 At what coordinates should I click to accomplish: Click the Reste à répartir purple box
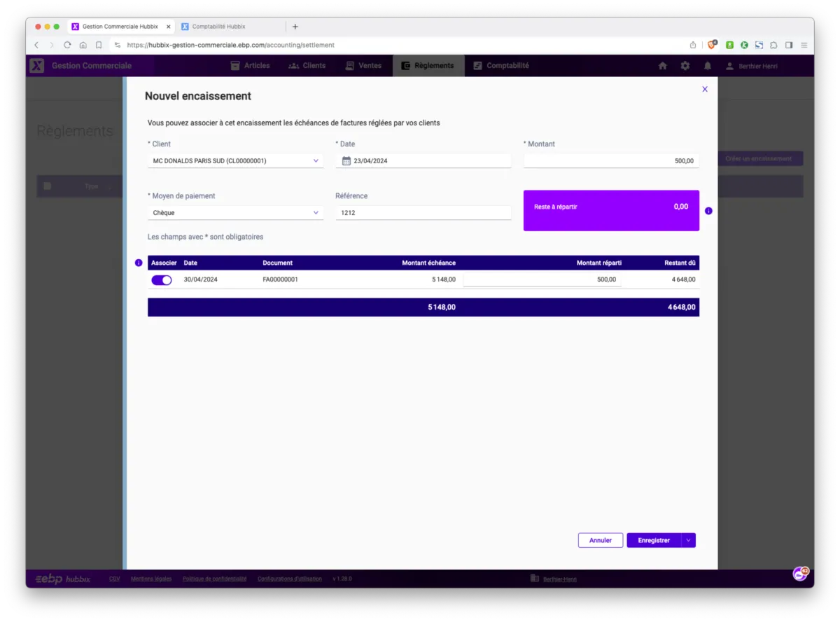pos(611,210)
